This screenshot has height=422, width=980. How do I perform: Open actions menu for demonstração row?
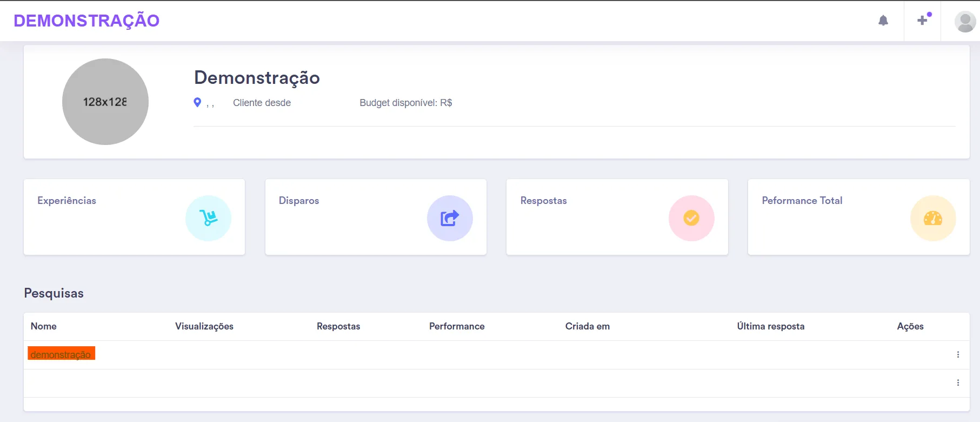click(958, 354)
